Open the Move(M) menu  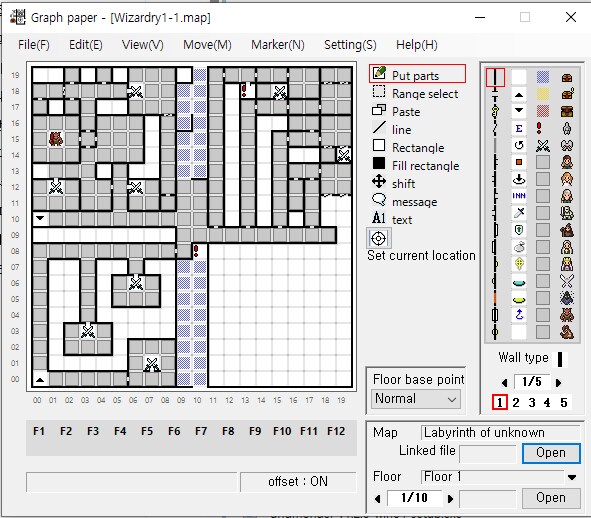coord(207,45)
